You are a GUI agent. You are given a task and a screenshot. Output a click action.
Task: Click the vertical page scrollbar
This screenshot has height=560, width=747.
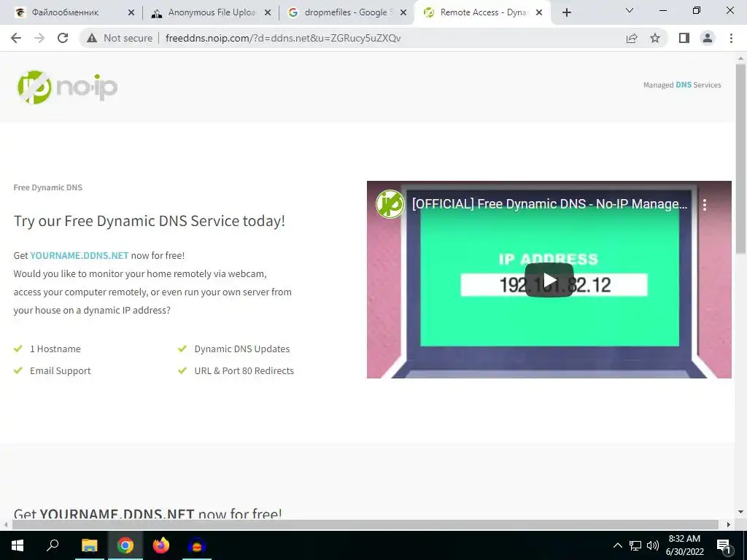click(740, 157)
